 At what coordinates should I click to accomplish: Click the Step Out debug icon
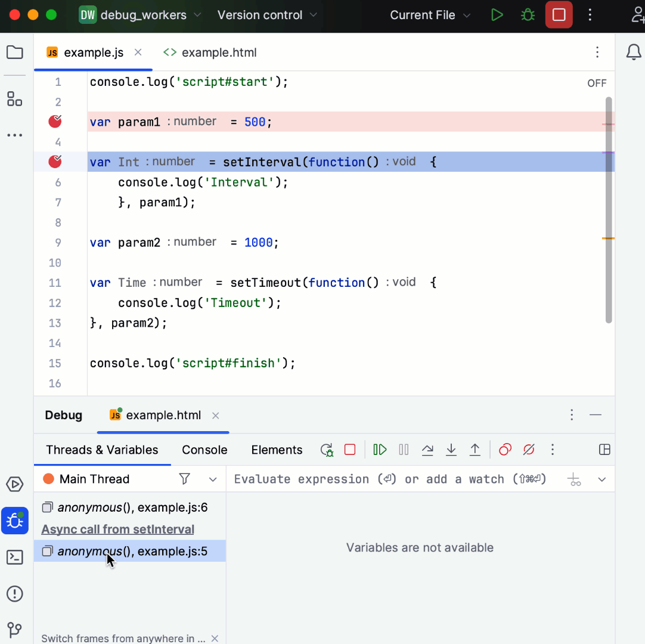click(x=475, y=450)
